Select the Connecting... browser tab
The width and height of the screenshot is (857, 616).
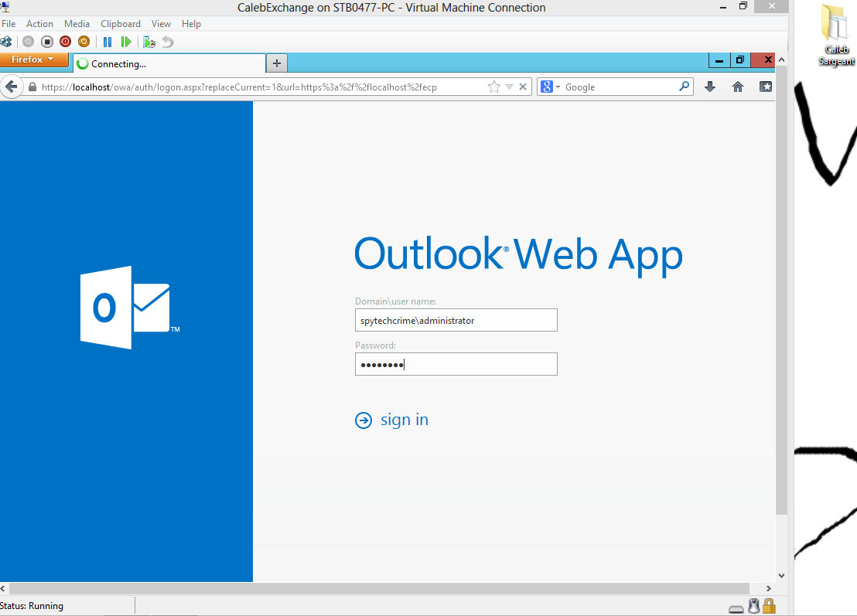[169, 64]
